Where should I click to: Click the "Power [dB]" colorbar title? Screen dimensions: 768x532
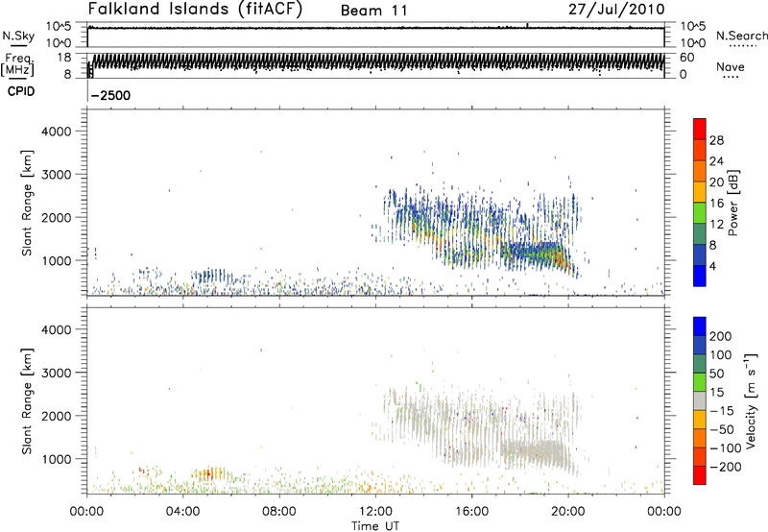tap(733, 203)
